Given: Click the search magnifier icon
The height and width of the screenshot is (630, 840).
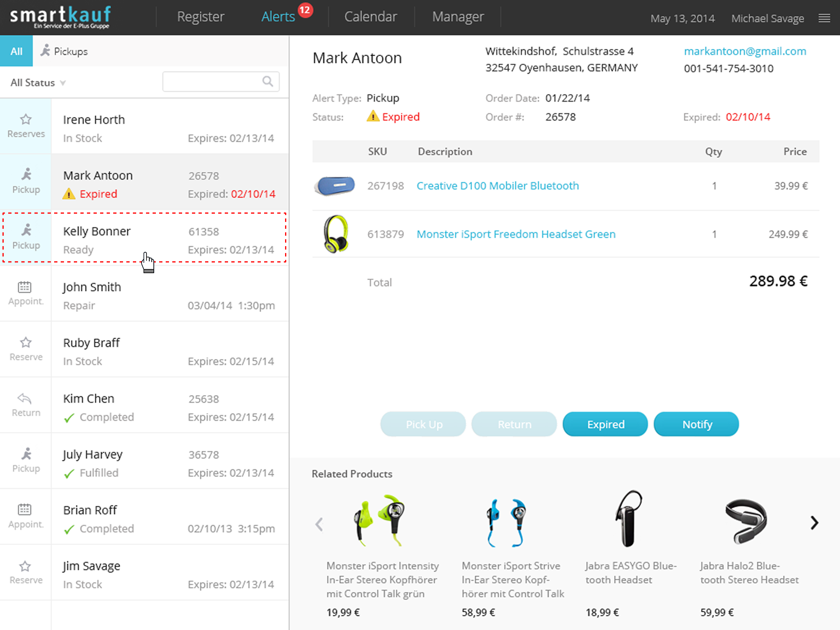Looking at the screenshot, I should (x=268, y=82).
